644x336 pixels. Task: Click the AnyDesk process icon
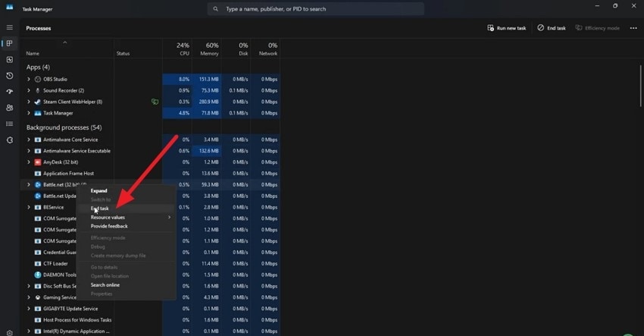click(x=38, y=162)
